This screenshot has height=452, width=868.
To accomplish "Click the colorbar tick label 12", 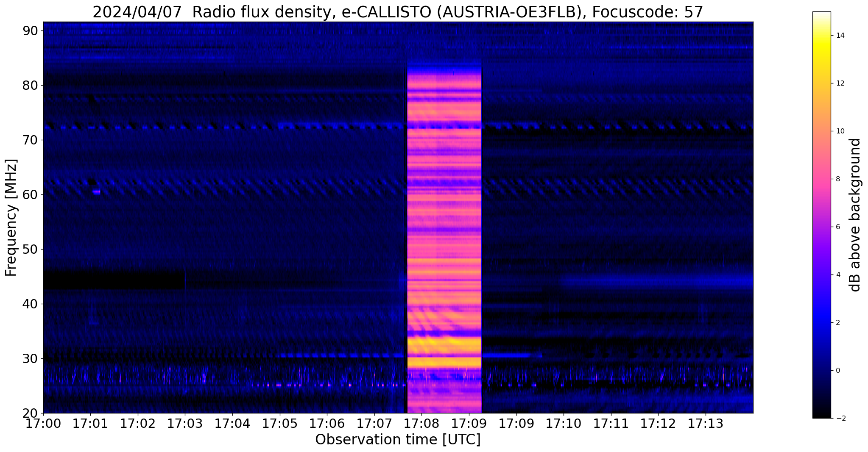I will [840, 83].
